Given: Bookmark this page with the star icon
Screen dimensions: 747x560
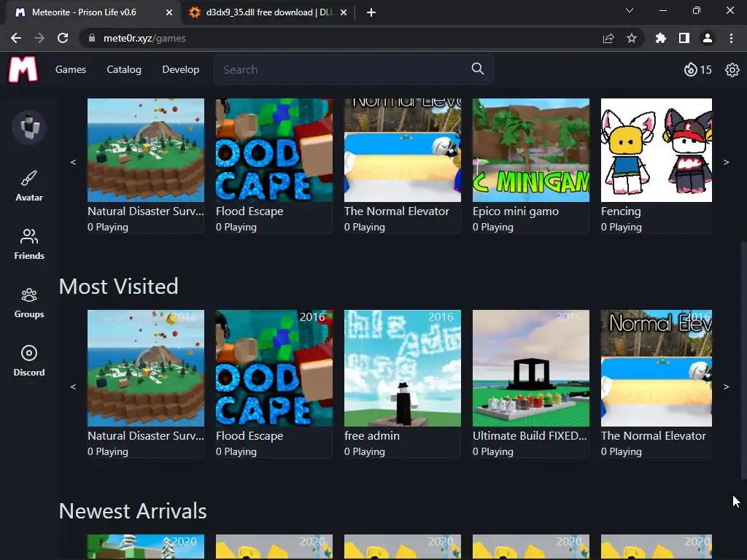Looking at the screenshot, I should (x=632, y=38).
